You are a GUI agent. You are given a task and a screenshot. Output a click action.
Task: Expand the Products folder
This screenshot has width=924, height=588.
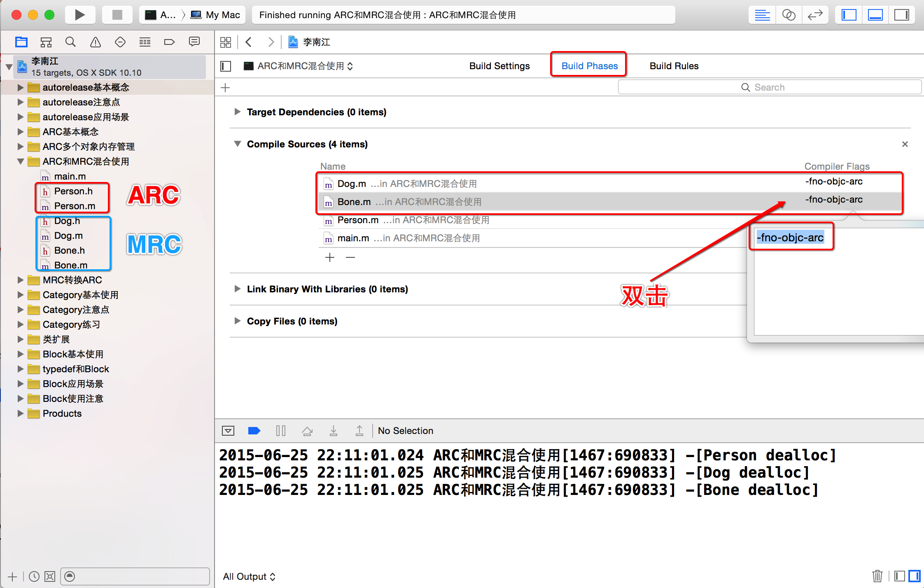tap(20, 413)
